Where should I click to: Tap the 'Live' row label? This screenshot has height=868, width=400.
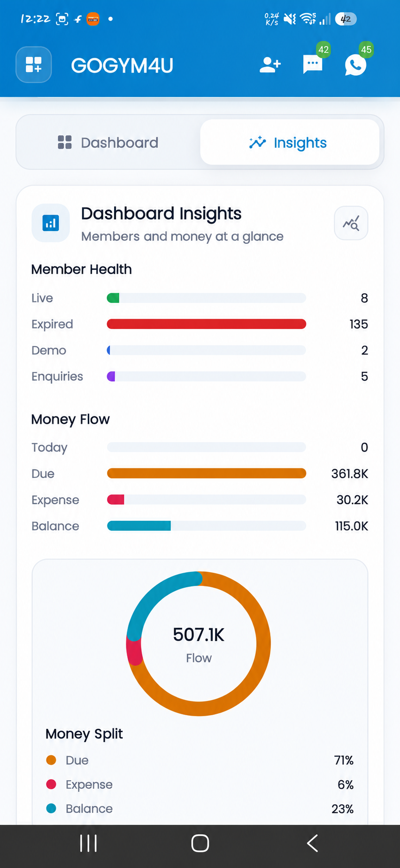click(x=42, y=298)
